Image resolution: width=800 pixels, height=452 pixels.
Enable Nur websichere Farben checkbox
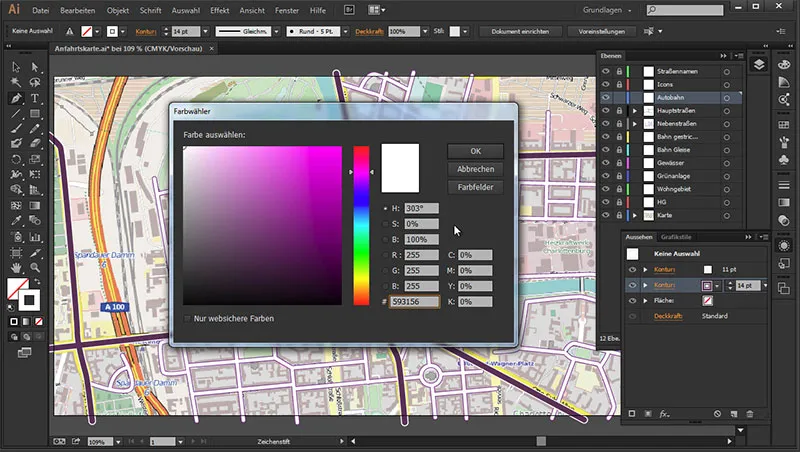pyautogui.click(x=187, y=318)
